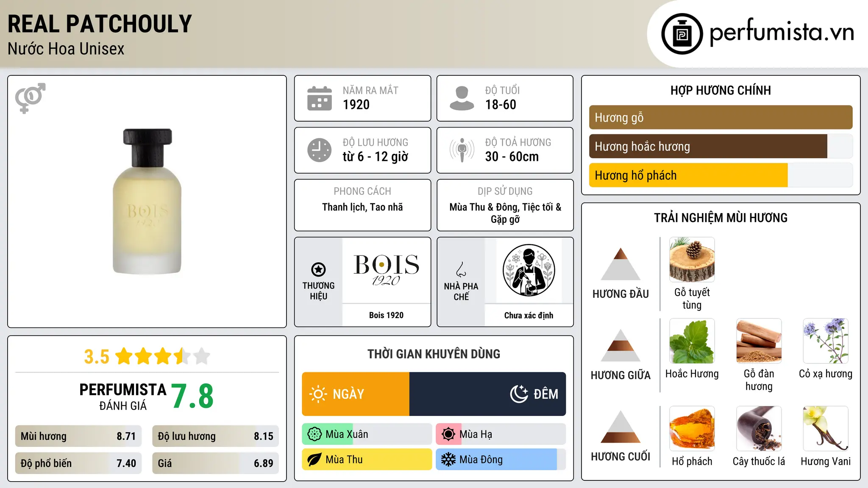Screen dimensions: 868x488
Task: Click the Hoắc Hương note image
Action: click(692, 341)
